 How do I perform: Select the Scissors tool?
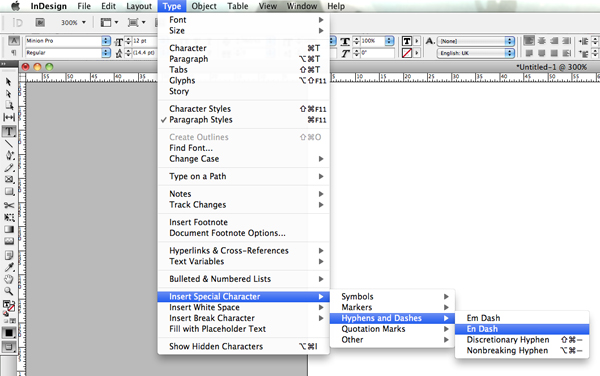point(8,205)
